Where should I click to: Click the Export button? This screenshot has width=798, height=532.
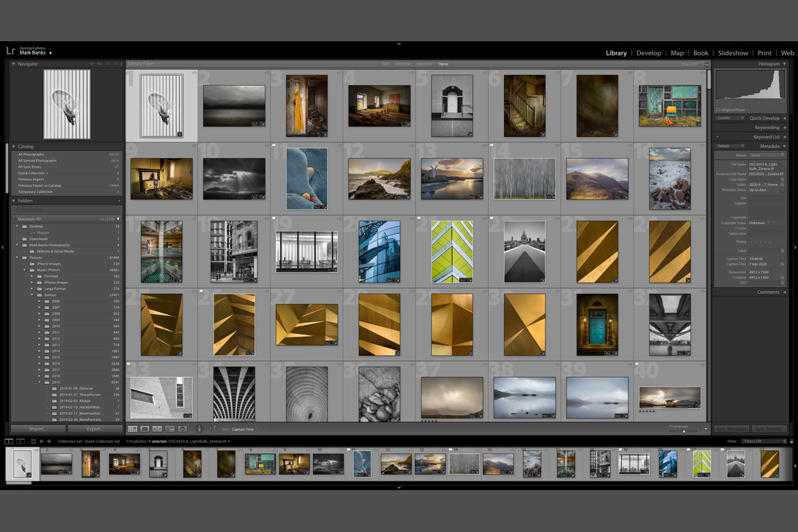point(95,429)
